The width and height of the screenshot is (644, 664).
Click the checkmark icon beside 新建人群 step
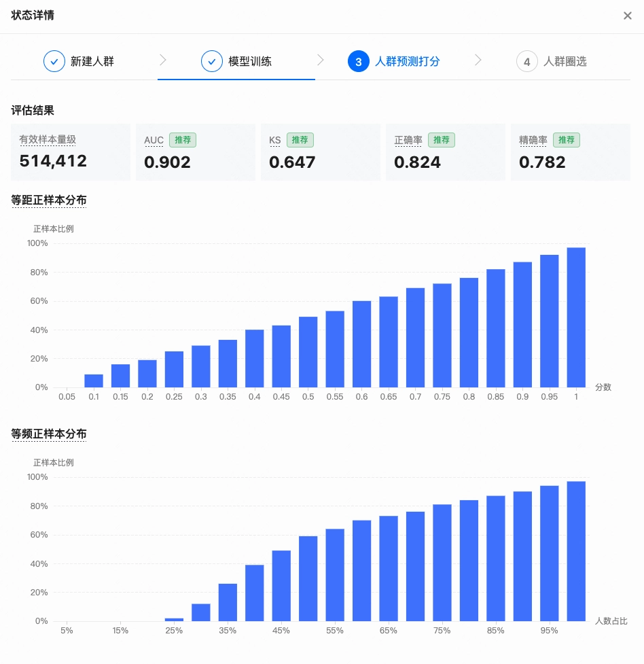[x=54, y=61]
